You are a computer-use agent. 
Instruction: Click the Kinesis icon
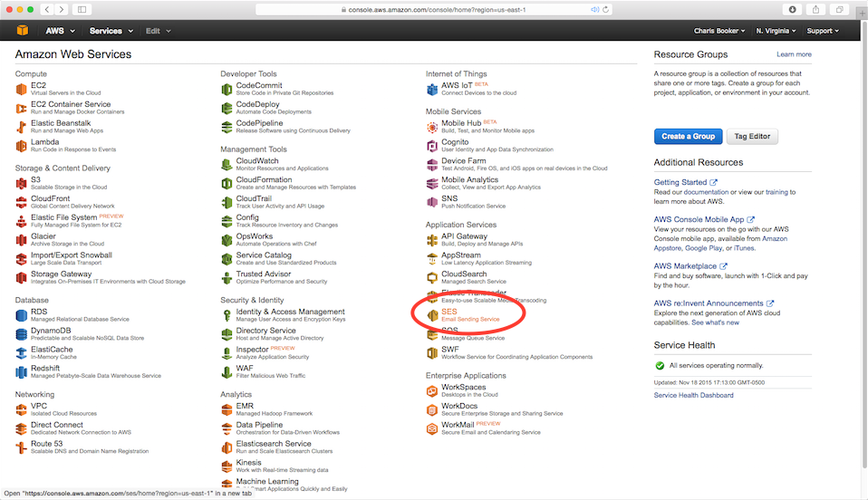pyautogui.click(x=227, y=466)
